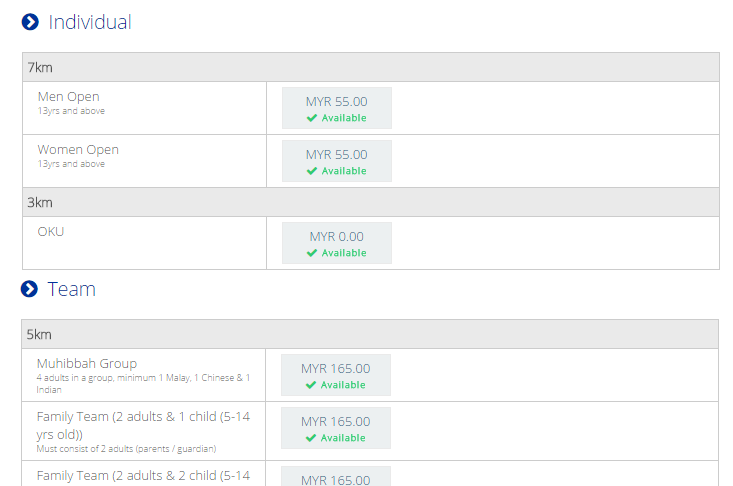Select Family Team 1 child MYR 165.00 ticket
This screenshot has height=486, width=733.
(x=336, y=428)
